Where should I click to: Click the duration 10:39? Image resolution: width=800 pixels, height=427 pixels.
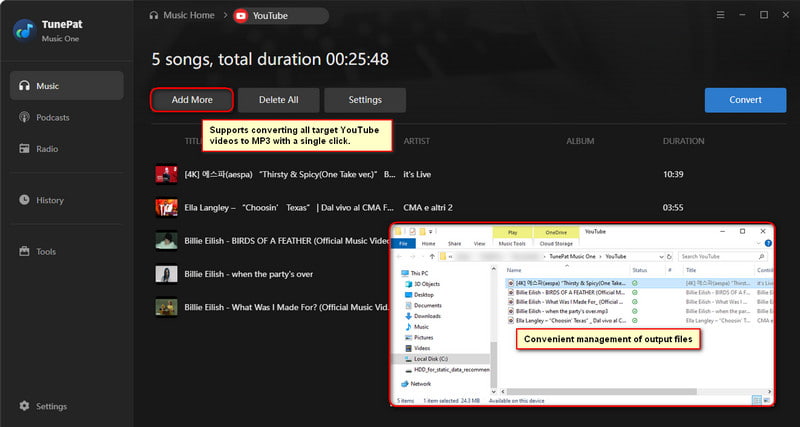click(x=673, y=174)
